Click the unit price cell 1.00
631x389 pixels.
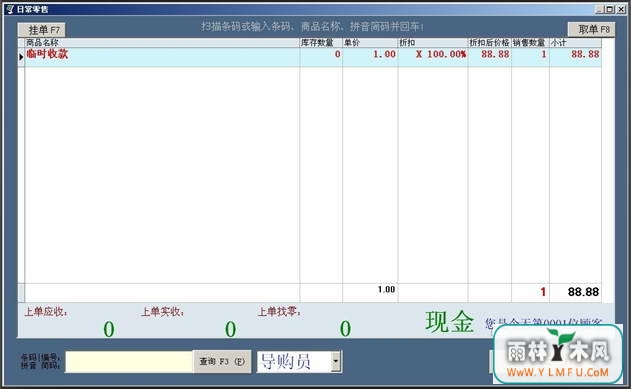(x=370, y=57)
